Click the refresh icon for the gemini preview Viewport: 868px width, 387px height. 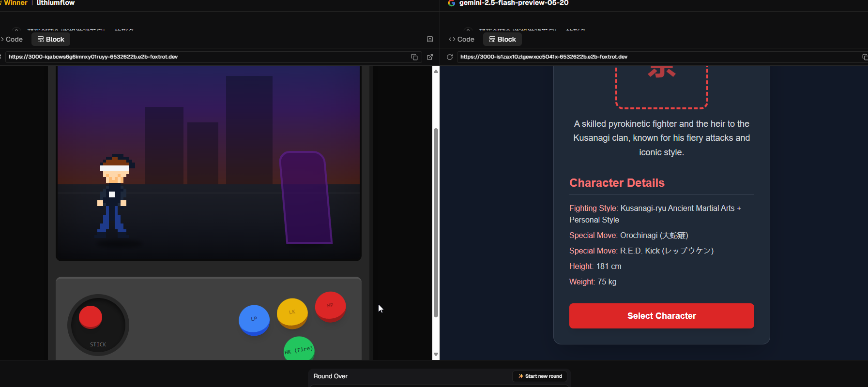pyautogui.click(x=450, y=57)
